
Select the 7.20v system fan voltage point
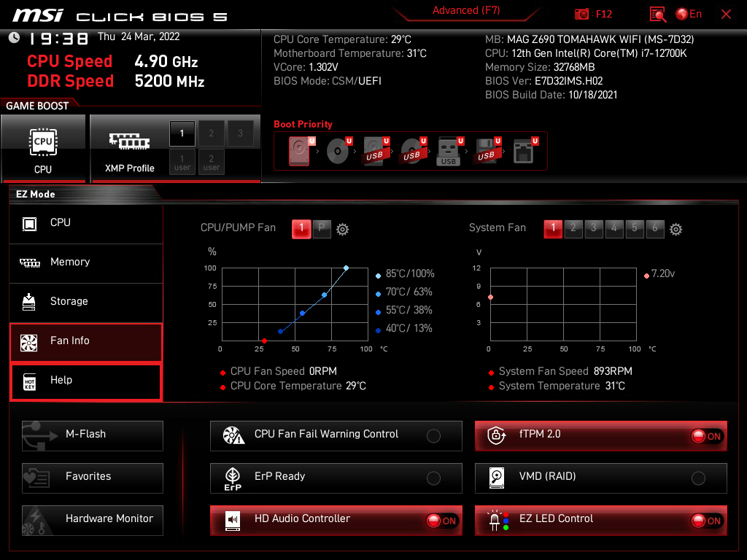click(491, 297)
